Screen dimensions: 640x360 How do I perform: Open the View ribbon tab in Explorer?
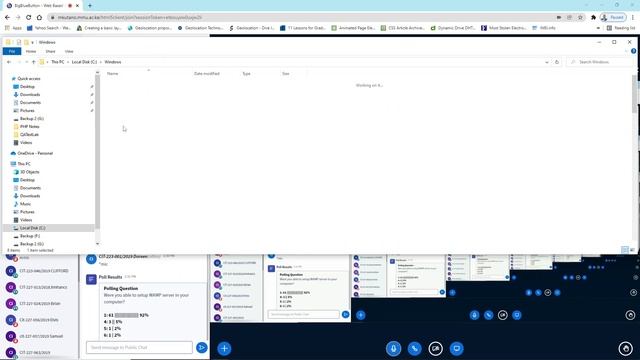[x=69, y=51]
